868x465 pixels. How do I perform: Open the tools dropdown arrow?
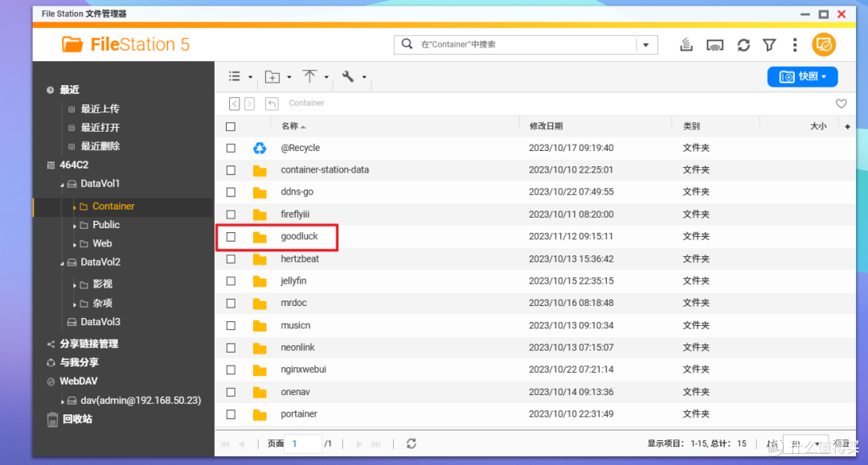[x=364, y=77]
